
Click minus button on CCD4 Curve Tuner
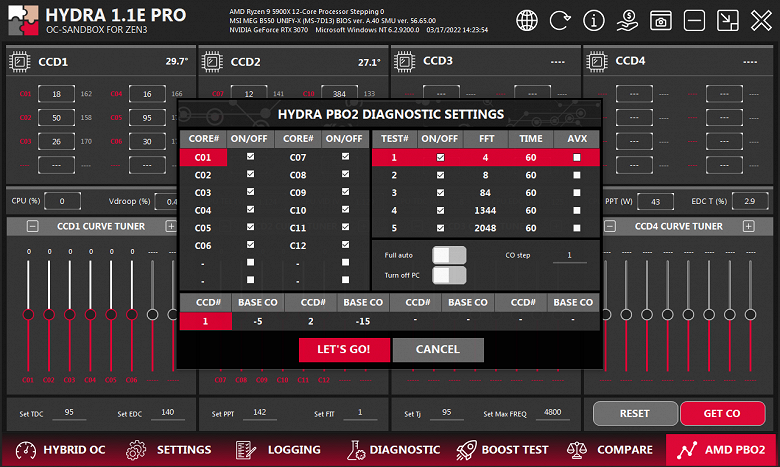611,226
